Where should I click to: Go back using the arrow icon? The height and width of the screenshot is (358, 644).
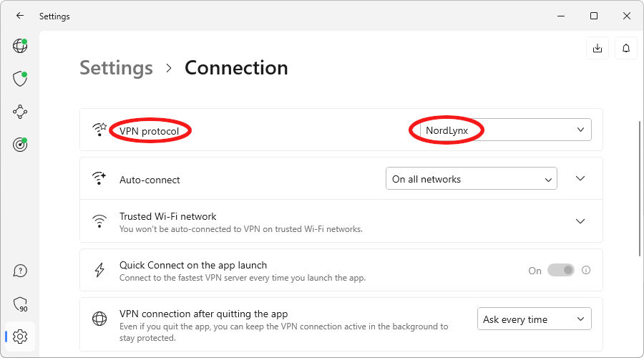[x=20, y=16]
